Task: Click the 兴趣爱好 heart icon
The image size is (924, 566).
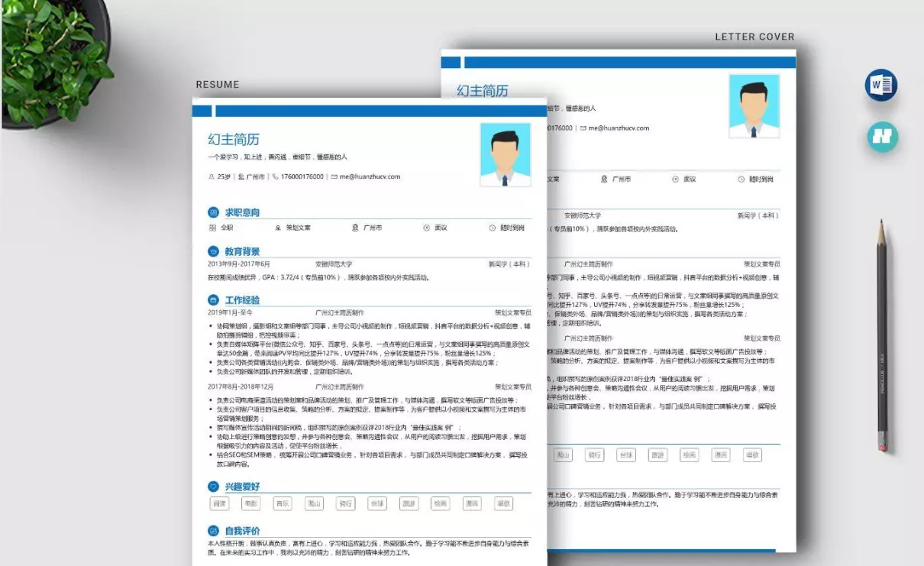Action: [213, 487]
